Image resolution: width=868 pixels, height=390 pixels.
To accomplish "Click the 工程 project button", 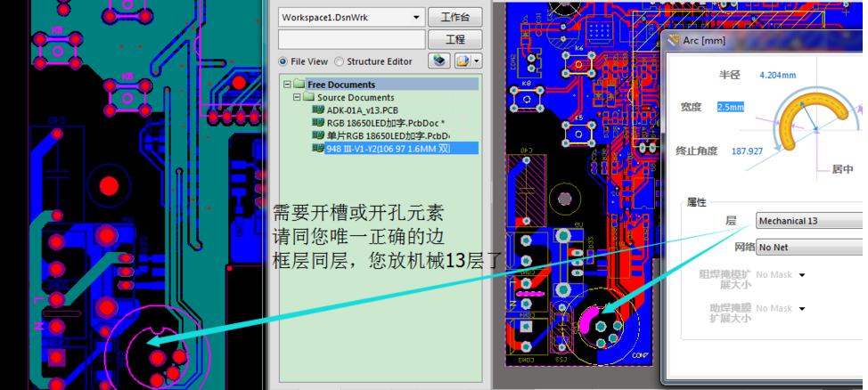I will tap(454, 40).
